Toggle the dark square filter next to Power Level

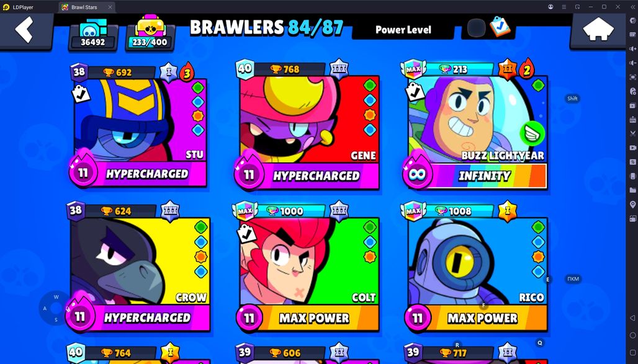[x=476, y=28]
